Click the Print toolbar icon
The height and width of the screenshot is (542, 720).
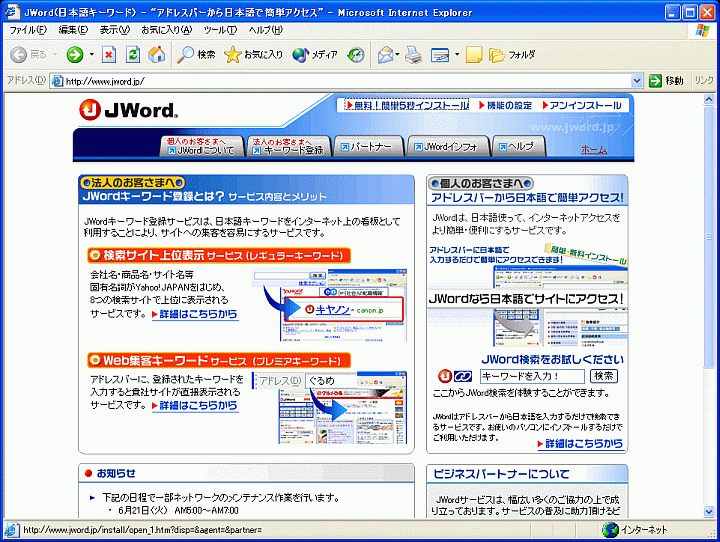413,55
